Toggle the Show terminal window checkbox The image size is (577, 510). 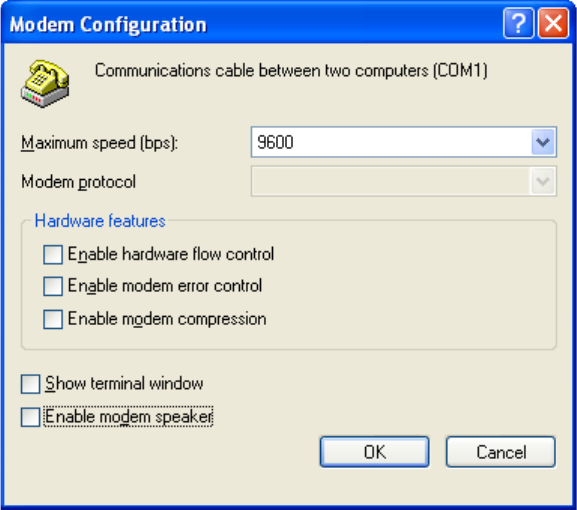tap(31, 384)
